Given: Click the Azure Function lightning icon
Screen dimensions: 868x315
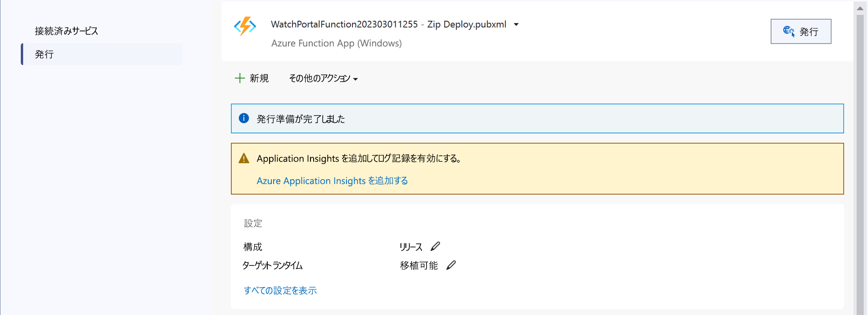Looking at the screenshot, I should tap(245, 26).
